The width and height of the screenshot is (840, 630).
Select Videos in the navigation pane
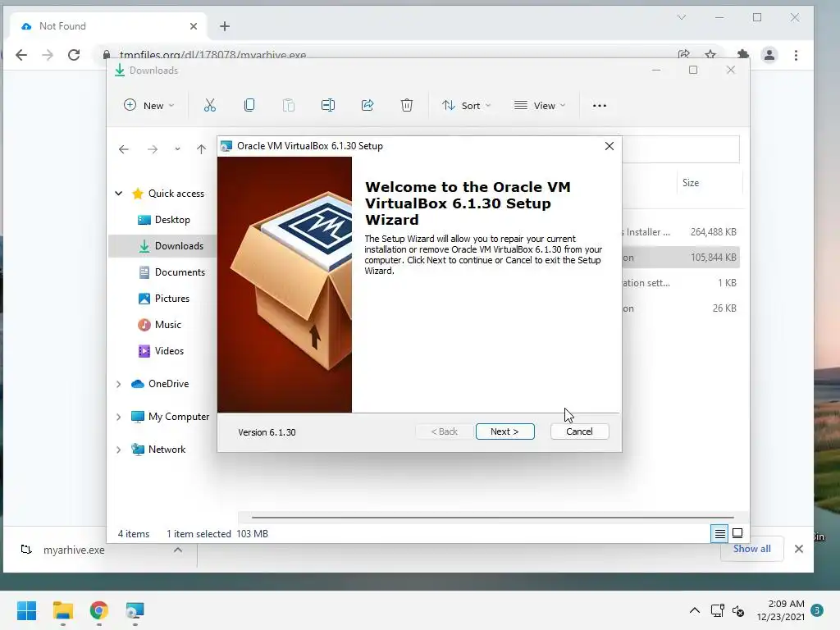(163, 351)
